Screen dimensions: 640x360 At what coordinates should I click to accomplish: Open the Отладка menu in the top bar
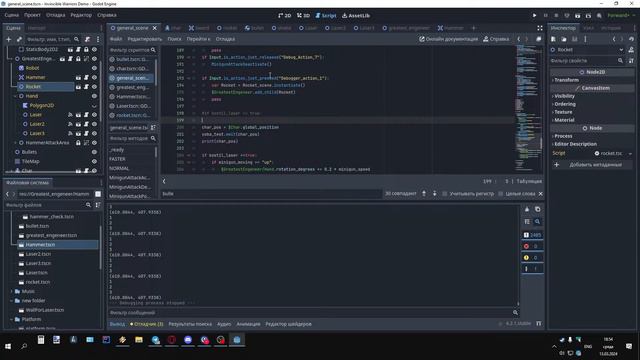56,15
